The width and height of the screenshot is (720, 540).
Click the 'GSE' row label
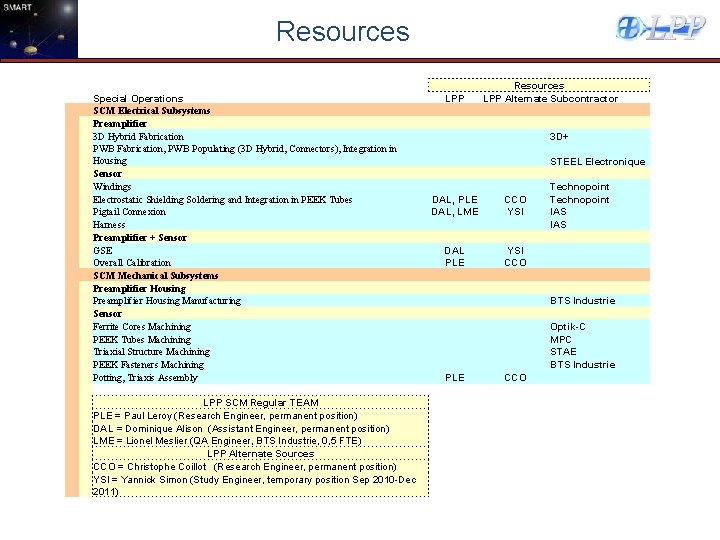click(x=102, y=250)
